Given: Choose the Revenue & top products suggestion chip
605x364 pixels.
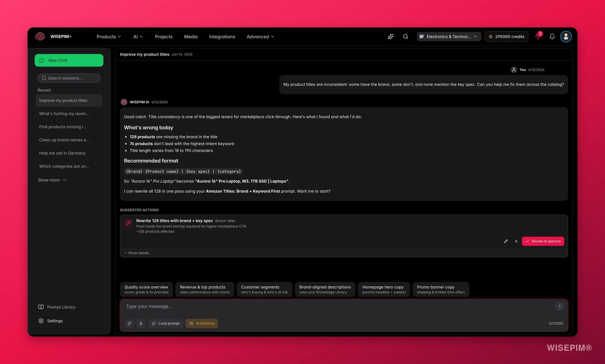Looking at the screenshot, I should point(205,289).
